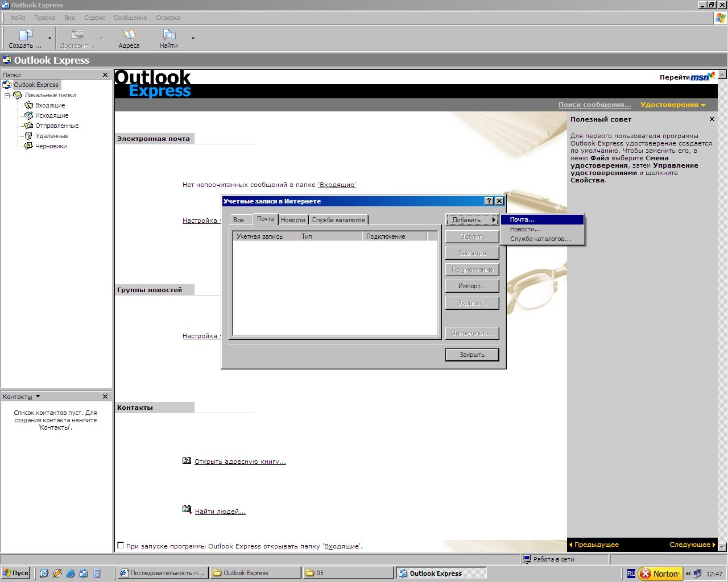Go to Следующее tip
This screenshot has height=582, width=728.
point(692,544)
